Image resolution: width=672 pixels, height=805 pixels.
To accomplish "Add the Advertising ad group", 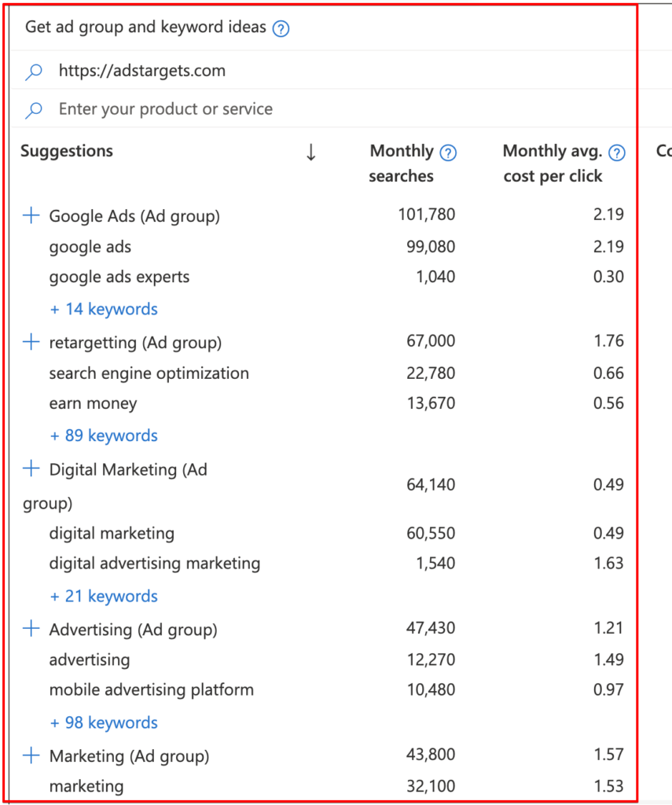I will click(x=31, y=629).
